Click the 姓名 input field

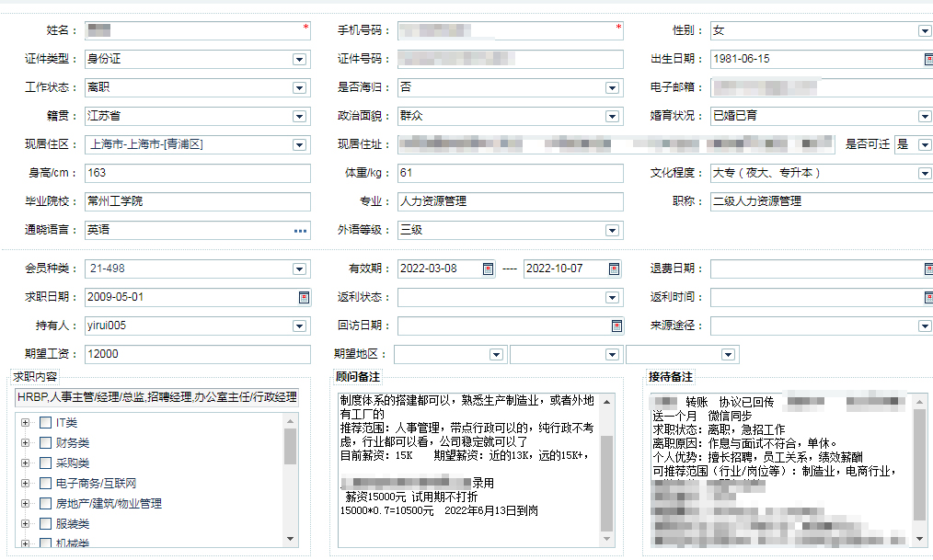(x=198, y=31)
